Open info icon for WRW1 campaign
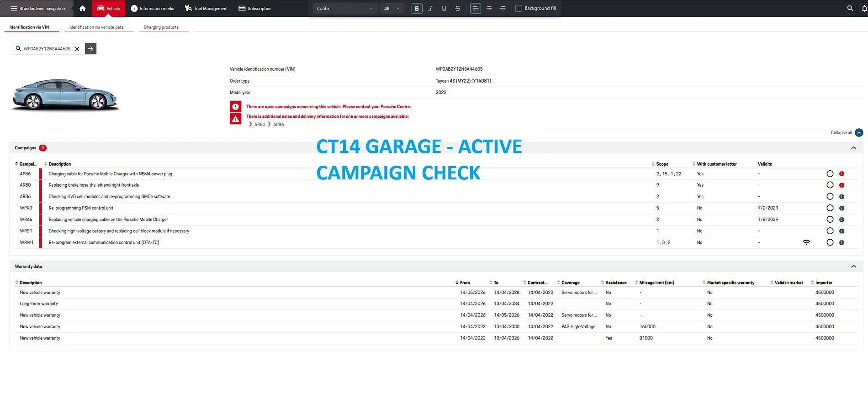The height and width of the screenshot is (393, 868). tap(842, 242)
